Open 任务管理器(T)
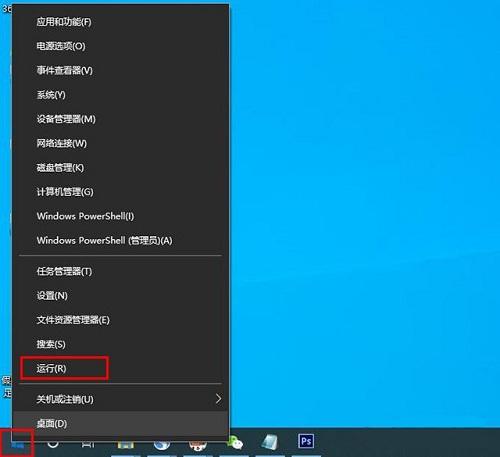The width and height of the screenshot is (500, 457). click(x=121, y=271)
